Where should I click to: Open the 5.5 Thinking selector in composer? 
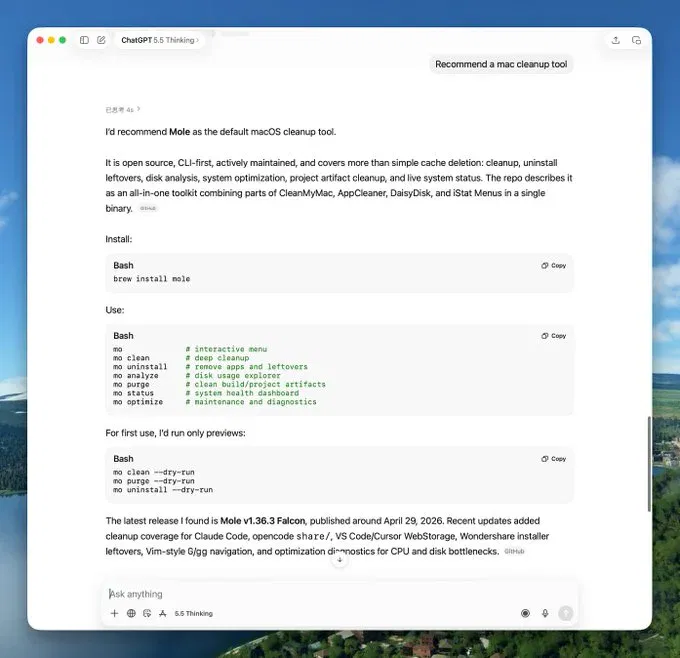click(x=193, y=613)
